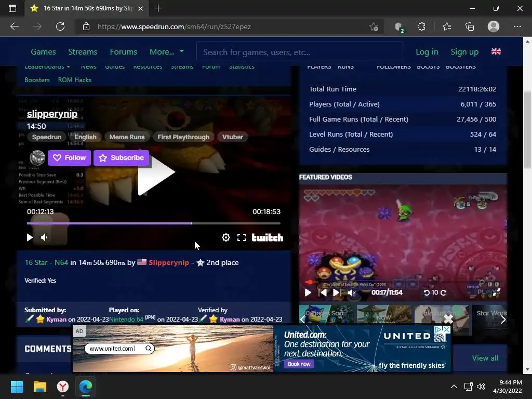
Task: Unmute the featured video player
Action: [352, 292]
